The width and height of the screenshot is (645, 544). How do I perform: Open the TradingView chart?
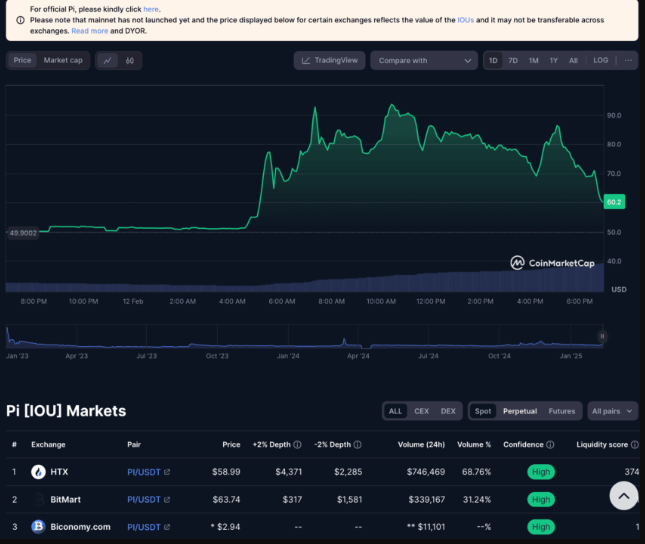[x=329, y=60]
